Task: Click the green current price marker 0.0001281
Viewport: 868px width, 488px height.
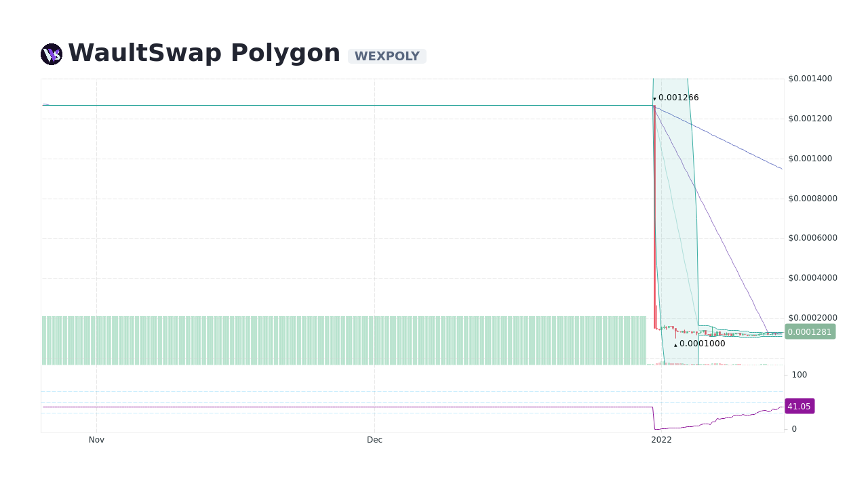Action: tap(810, 331)
